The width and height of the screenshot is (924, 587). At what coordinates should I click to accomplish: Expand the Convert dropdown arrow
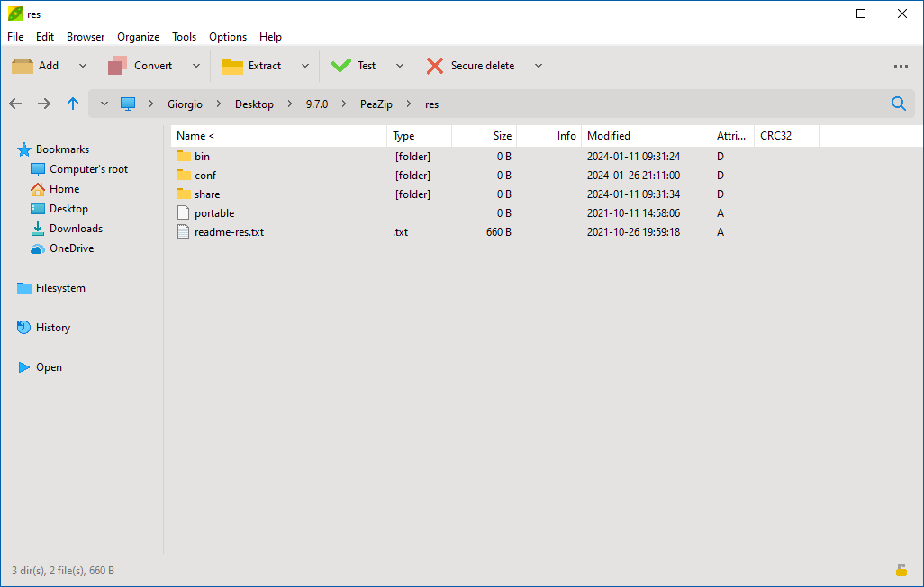(x=196, y=66)
